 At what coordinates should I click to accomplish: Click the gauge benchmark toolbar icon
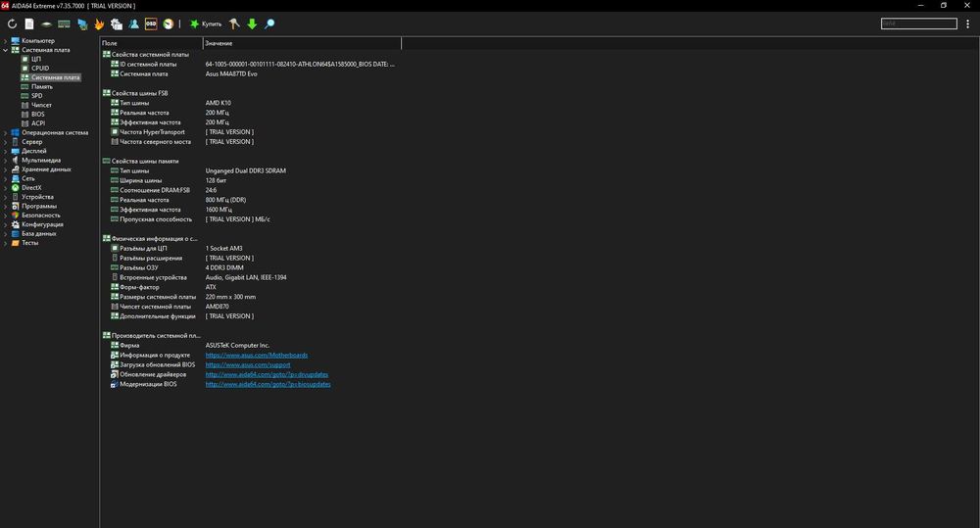[x=168, y=23]
